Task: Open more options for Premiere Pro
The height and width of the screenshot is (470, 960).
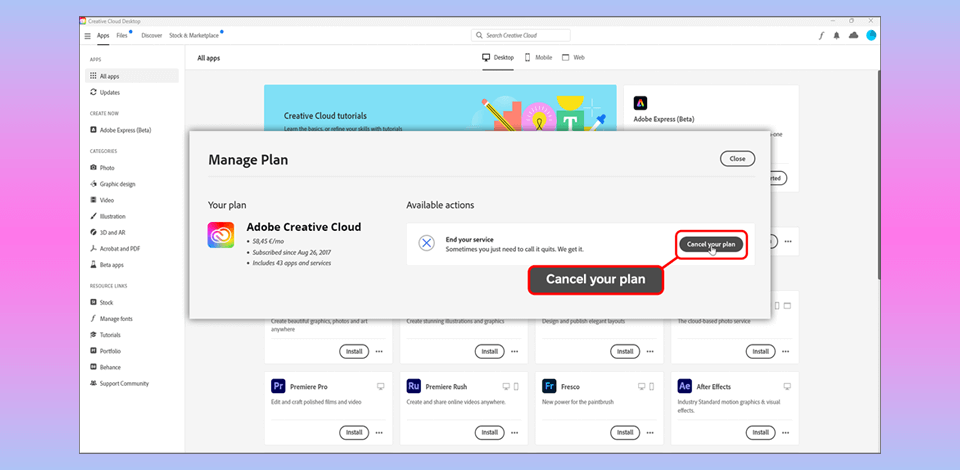Action: tap(379, 433)
